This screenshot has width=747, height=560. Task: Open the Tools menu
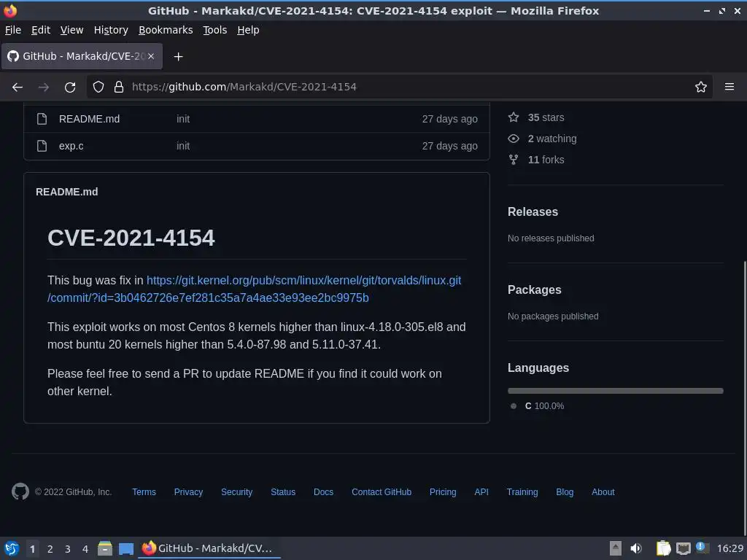215,30
